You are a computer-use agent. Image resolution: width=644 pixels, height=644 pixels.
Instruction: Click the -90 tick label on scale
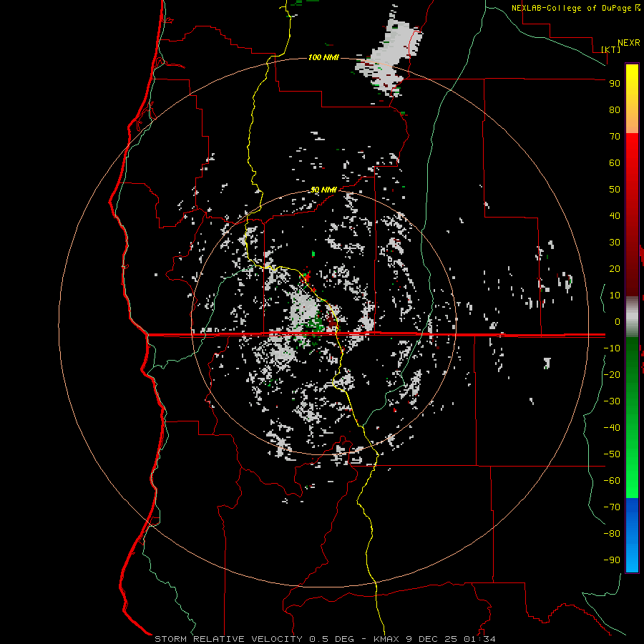612,560
